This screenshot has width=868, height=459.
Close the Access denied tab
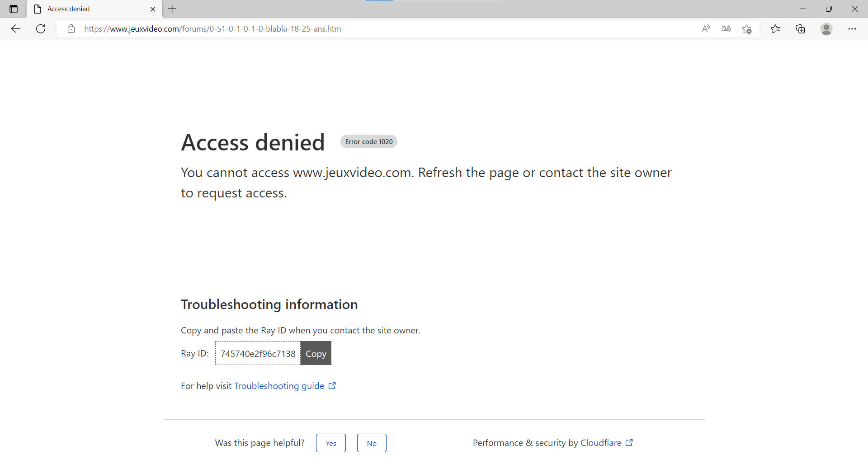click(153, 9)
